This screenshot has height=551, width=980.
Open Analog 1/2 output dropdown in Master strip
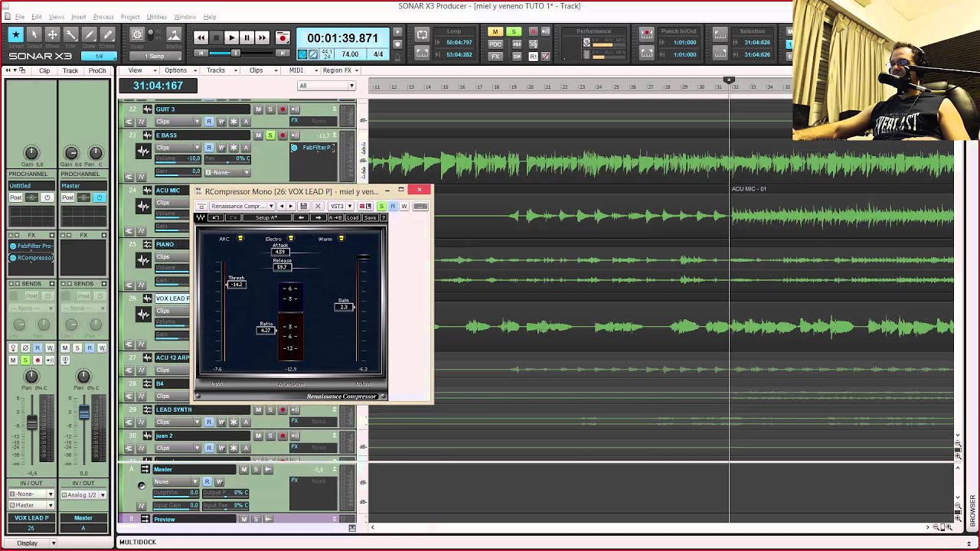[83, 495]
